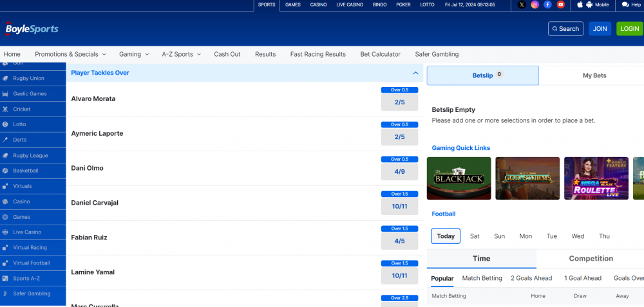This screenshot has height=307, width=644.
Task: Select the 1 Goal Ahead market tab
Action: [583, 278]
